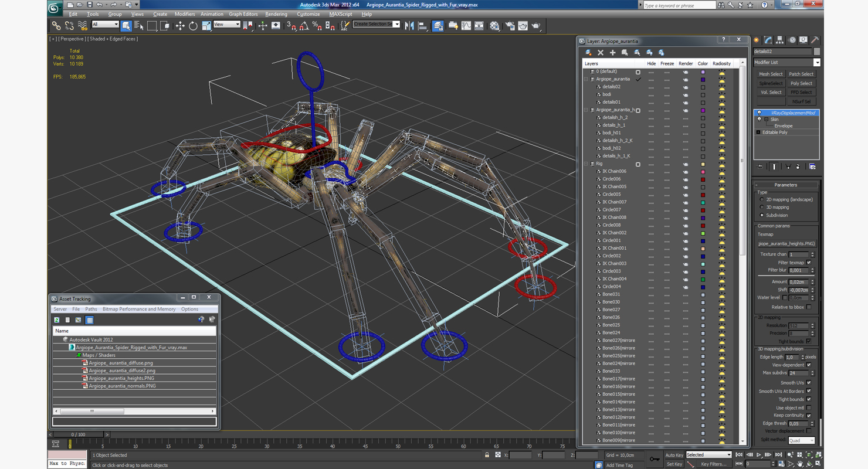This screenshot has width=868, height=469.
Task: Click the Mesh Select button
Action: click(x=771, y=74)
